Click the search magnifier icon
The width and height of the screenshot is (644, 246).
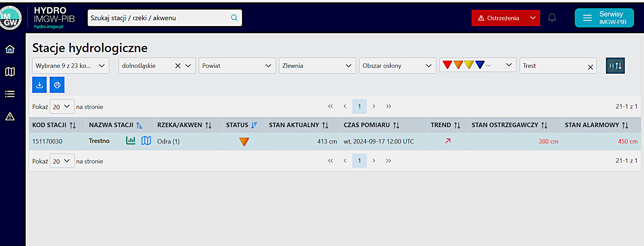pos(234,18)
